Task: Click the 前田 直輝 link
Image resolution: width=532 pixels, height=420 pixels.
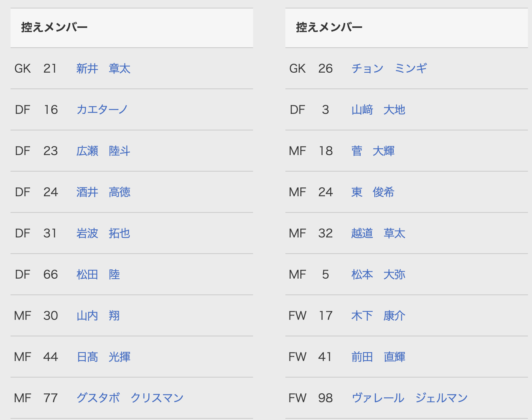Action: (x=378, y=357)
